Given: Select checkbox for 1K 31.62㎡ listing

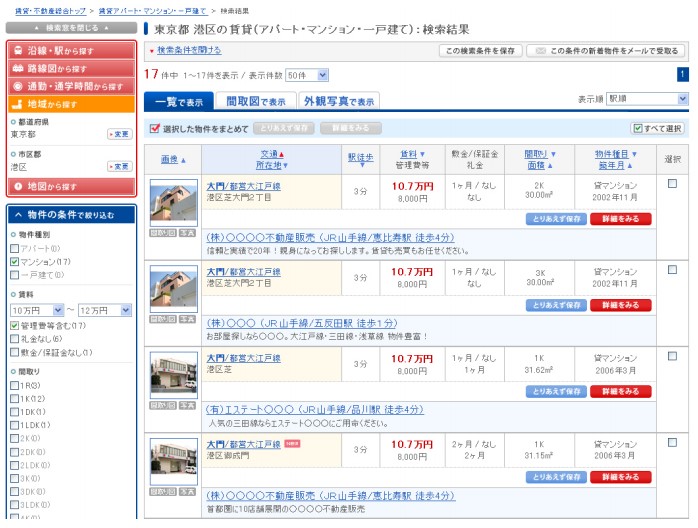Looking at the screenshot, I should tap(672, 356).
